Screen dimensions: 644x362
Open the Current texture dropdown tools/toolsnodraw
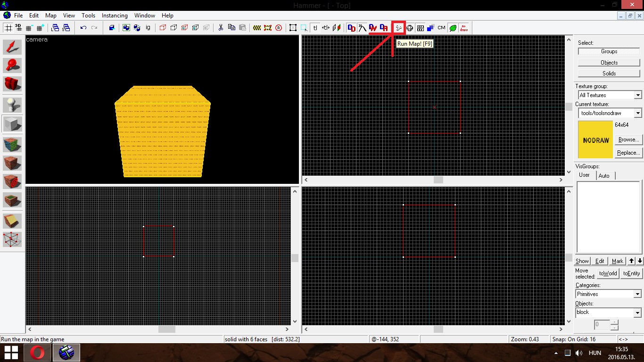639,113
